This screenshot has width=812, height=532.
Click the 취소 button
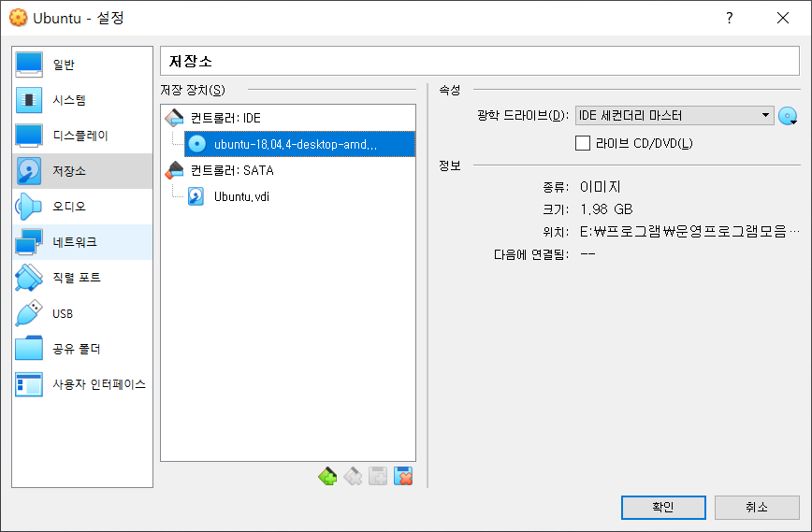pyautogui.click(x=757, y=507)
